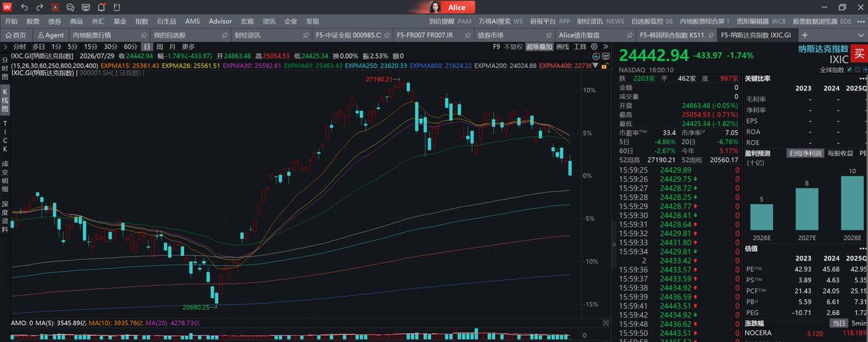This screenshot has width=868, height=342.
Task: Select 每股收益 forecast tab
Action: point(840,153)
